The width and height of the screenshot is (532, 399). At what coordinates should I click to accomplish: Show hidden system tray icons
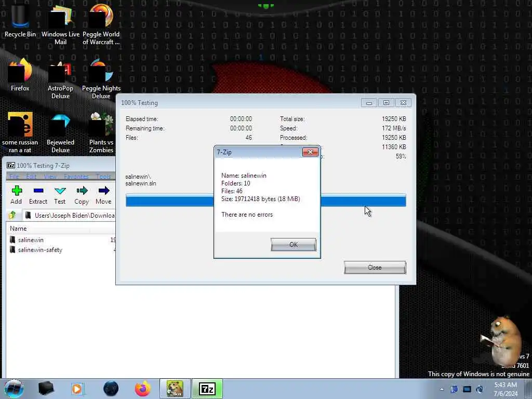(442, 389)
